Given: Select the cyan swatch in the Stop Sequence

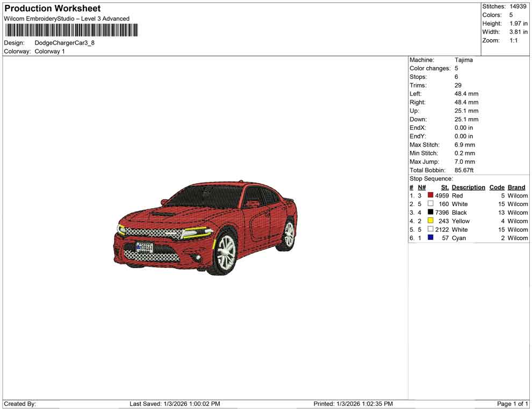Looking at the screenshot, I should [430, 238].
